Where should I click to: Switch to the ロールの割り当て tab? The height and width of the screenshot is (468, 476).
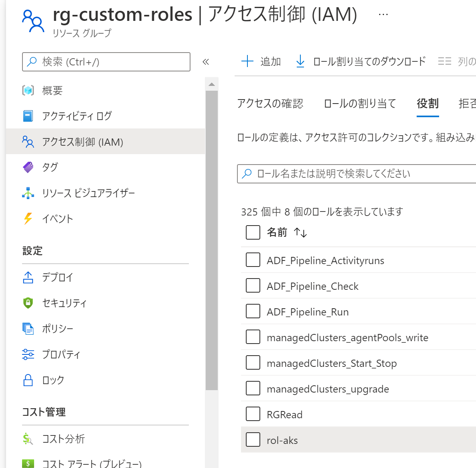click(360, 104)
